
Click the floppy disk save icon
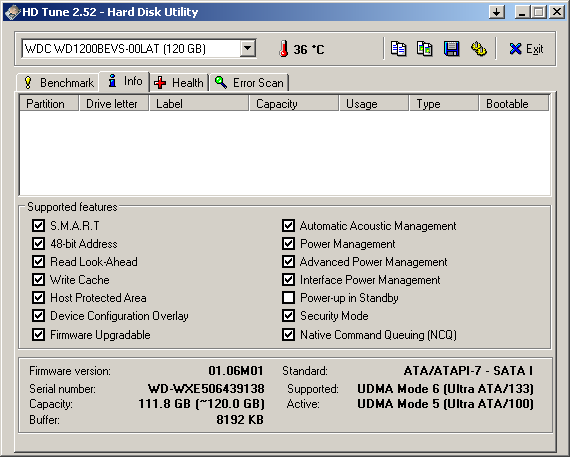tap(451, 49)
